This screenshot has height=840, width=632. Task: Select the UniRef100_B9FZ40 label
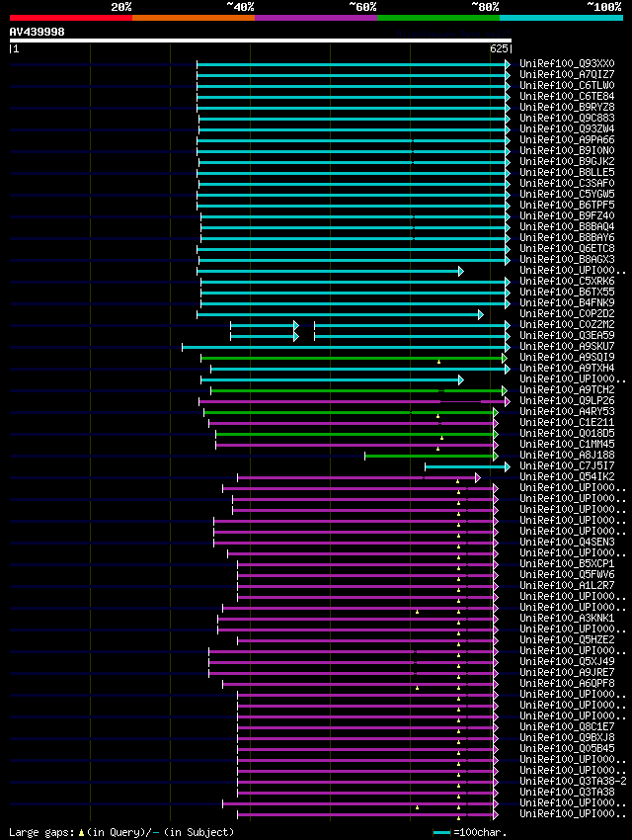point(567,215)
